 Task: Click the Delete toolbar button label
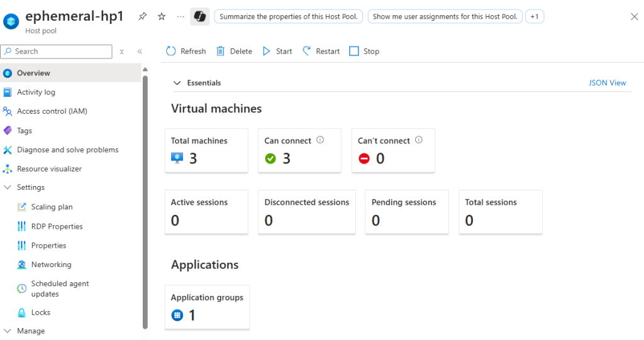tap(241, 52)
